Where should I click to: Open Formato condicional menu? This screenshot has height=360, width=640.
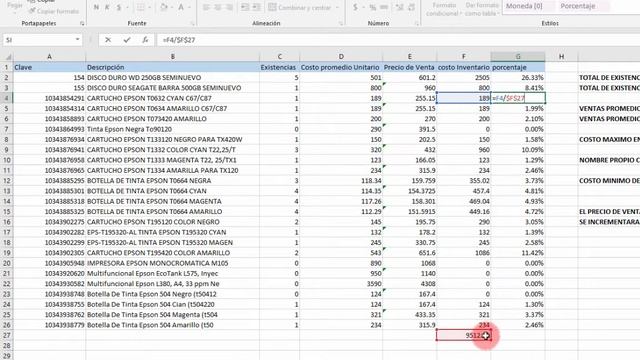tap(443, 9)
